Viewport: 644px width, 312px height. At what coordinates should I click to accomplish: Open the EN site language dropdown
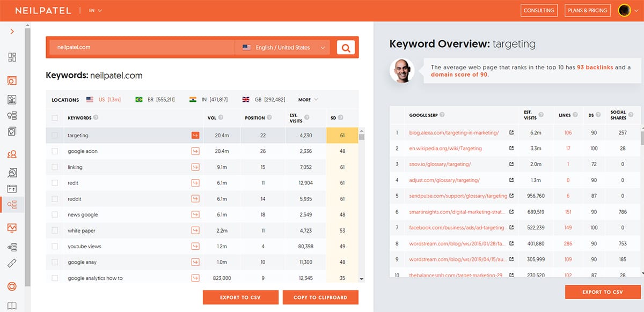click(96, 10)
